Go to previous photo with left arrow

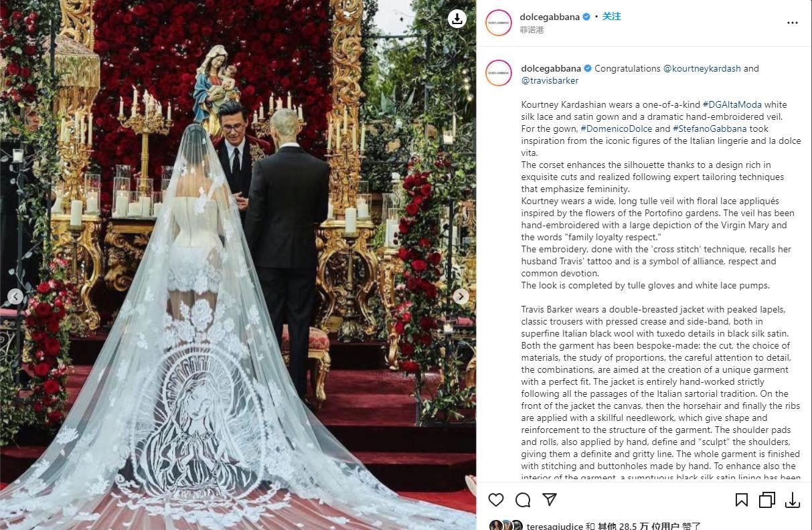tap(15, 296)
